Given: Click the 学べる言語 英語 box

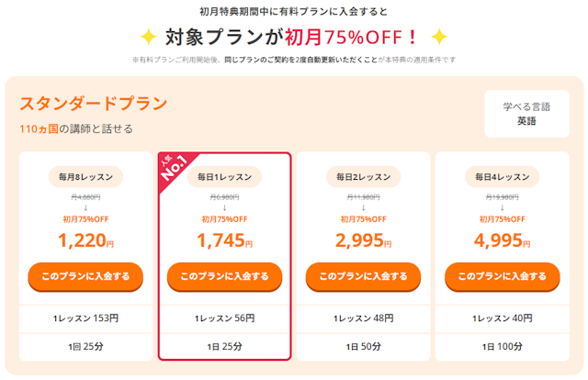Looking at the screenshot, I should [526, 114].
